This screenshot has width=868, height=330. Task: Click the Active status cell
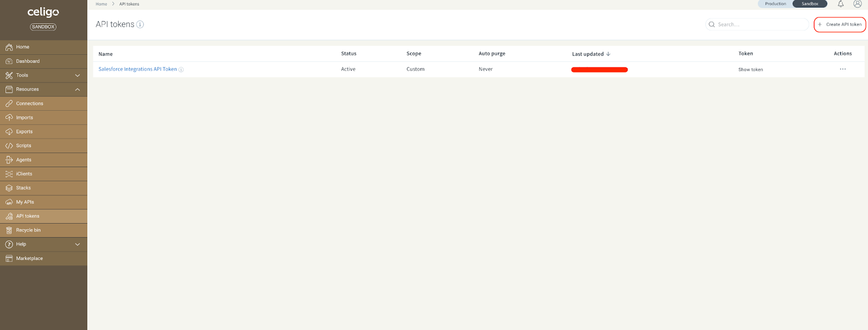(348, 69)
